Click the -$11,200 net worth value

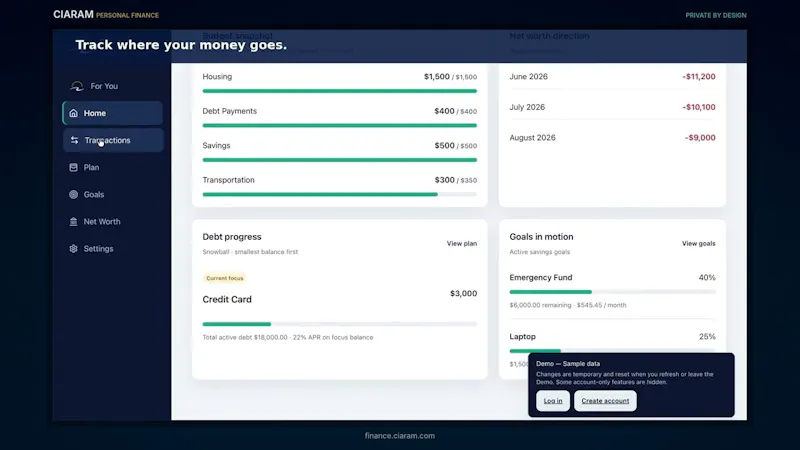point(699,77)
